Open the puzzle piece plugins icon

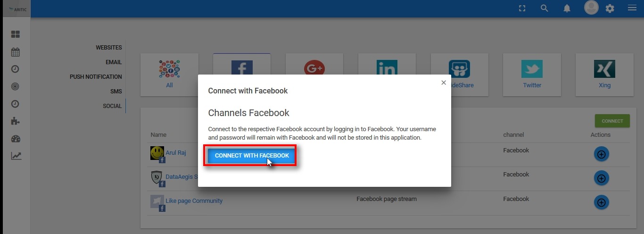tap(16, 121)
